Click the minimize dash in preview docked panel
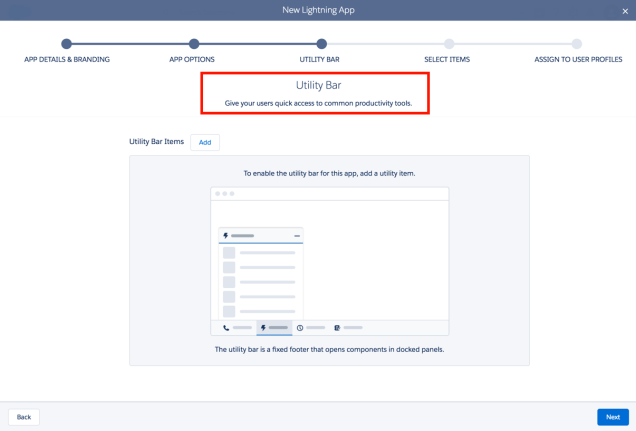The height and width of the screenshot is (431, 636). point(297,236)
